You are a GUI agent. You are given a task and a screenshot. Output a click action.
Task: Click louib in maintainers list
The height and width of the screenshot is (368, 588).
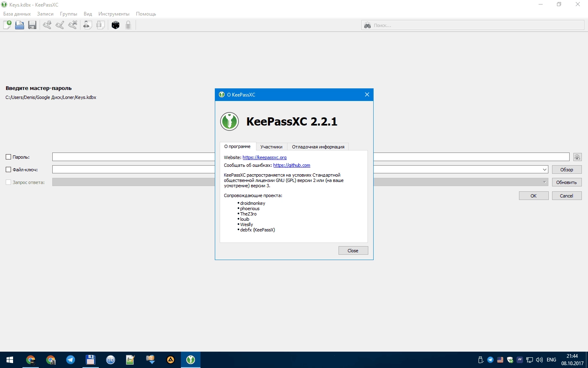245,219
